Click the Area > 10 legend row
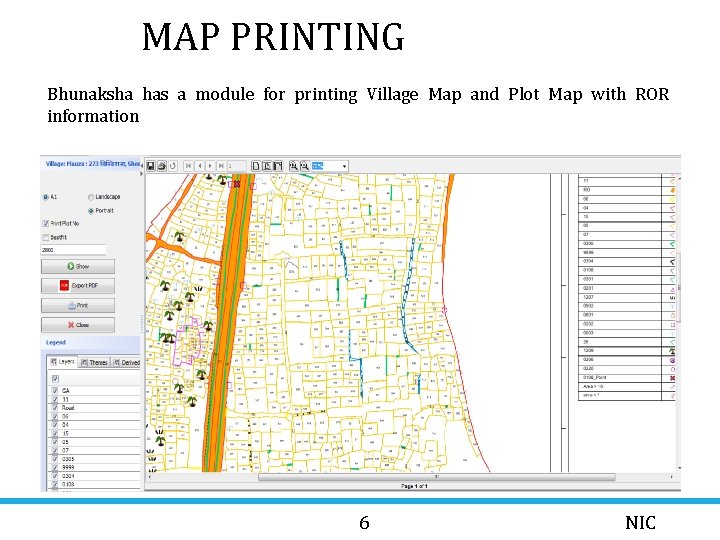The width and height of the screenshot is (720, 540). 627,387
